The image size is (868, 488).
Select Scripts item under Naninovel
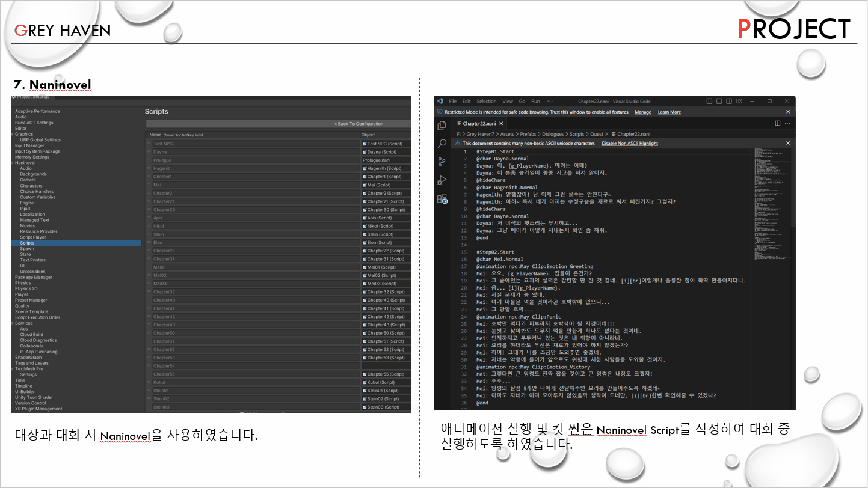point(76,243)
